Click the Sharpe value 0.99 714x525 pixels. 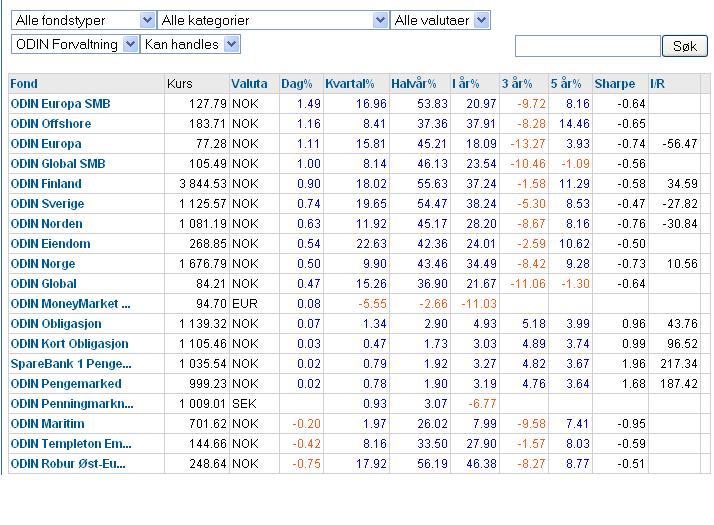click(x=634, y=344)
